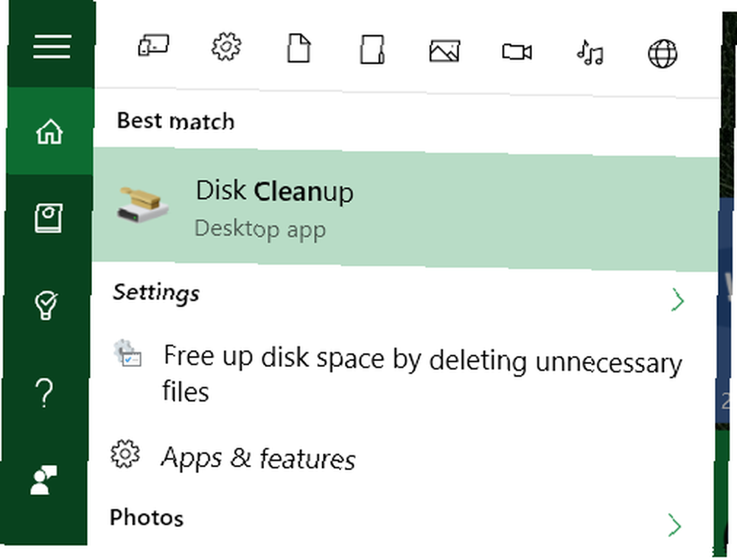Open the hamburger menu in sidebar
The width and height of the screenshot is (737, 560).
(x=52, y=46)
